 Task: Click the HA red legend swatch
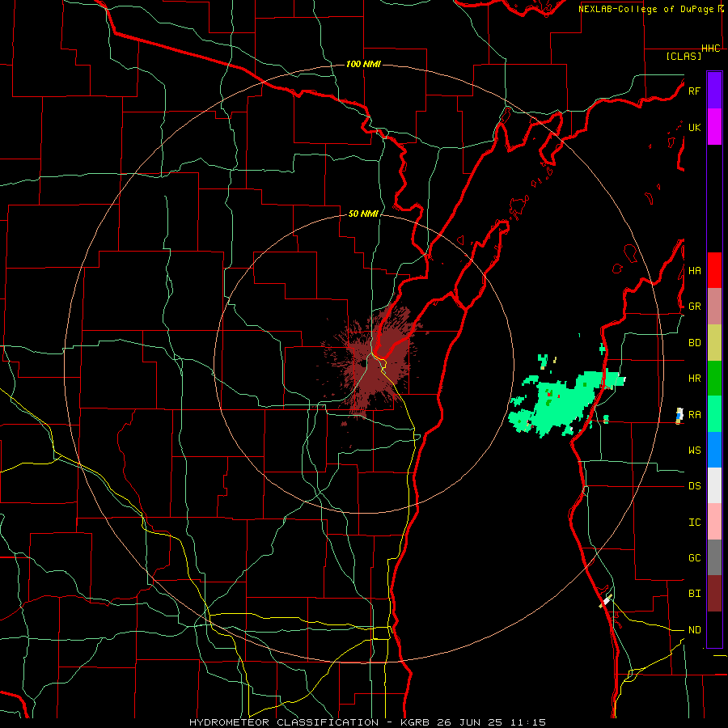tap(714, 270)
